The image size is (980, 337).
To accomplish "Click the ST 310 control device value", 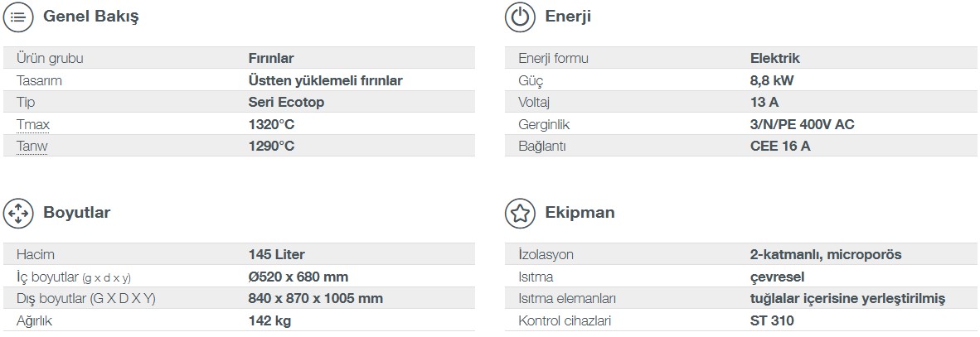I will pos(772,321).
